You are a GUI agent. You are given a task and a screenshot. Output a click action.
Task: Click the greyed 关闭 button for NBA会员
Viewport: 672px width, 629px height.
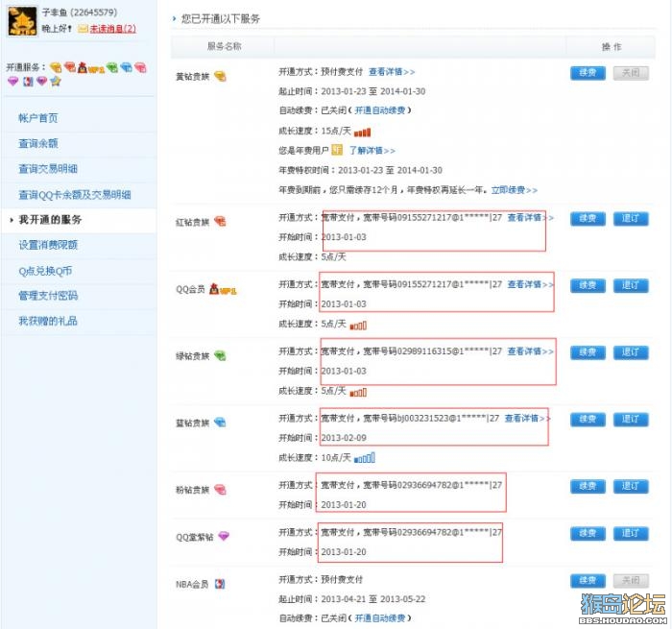(x=631, y=581)
